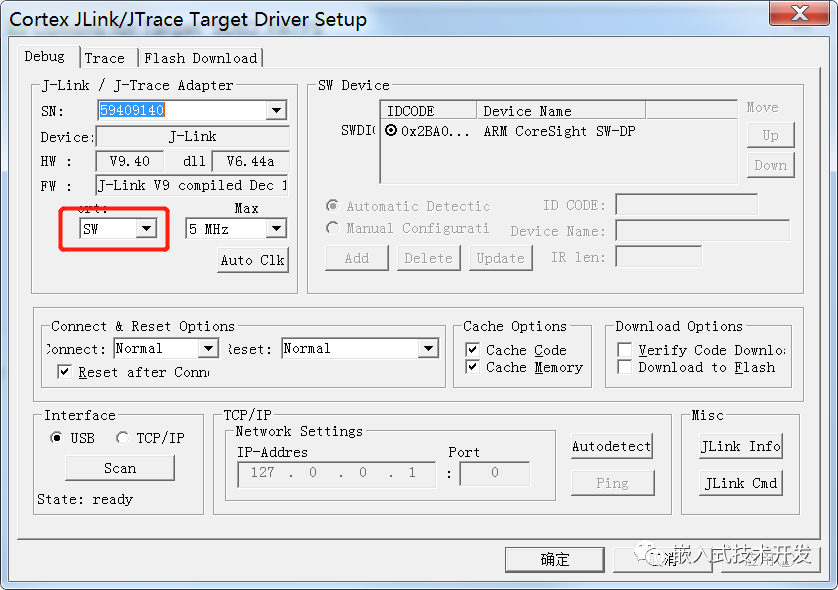Toggle the Cache Code checkbox
Screen dimensions: 838x590
point(472,350)
